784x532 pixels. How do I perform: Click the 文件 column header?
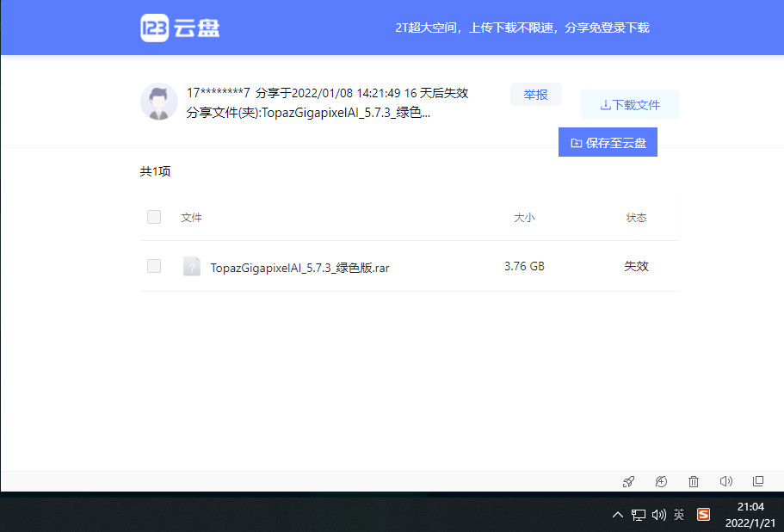tap(192, 218)
